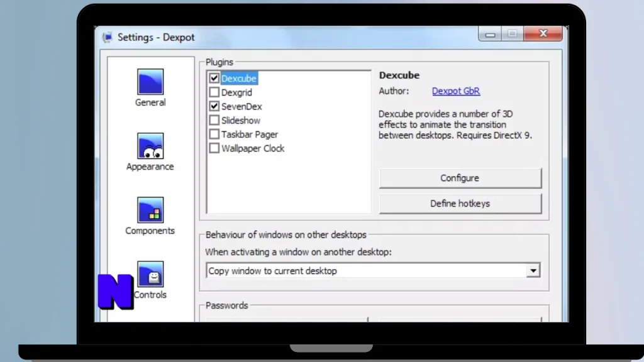Open the Dexpot GbR author link
Screen dimensions: 644x362
455,91
